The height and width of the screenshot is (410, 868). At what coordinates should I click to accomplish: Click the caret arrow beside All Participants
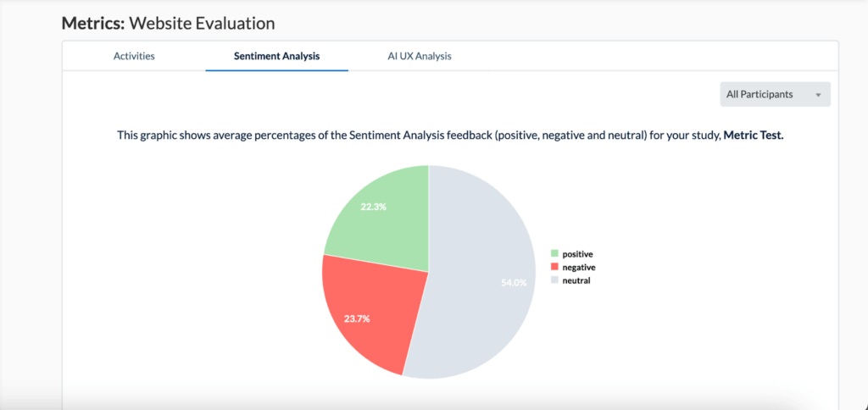[x=818, y=95]
